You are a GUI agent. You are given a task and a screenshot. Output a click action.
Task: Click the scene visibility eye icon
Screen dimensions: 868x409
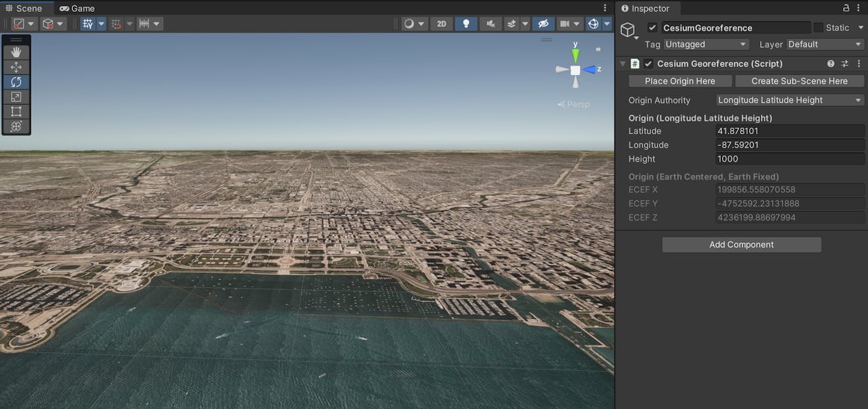(543, 23)
